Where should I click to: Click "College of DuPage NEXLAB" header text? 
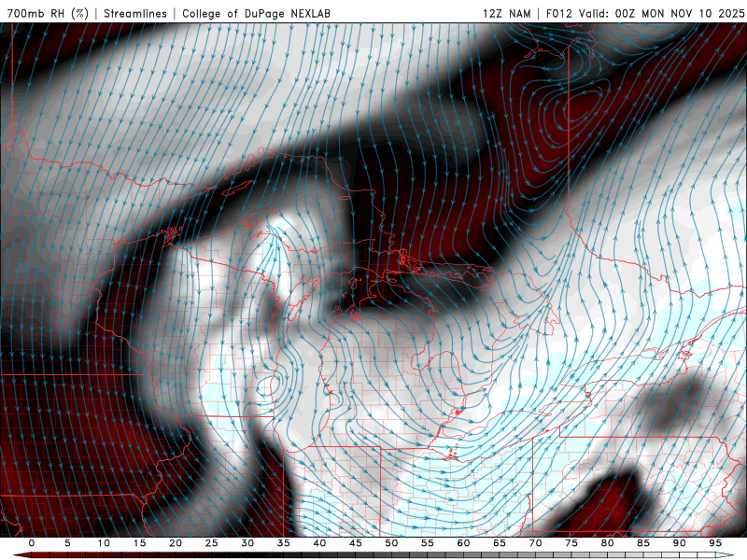tap(256, 13)
